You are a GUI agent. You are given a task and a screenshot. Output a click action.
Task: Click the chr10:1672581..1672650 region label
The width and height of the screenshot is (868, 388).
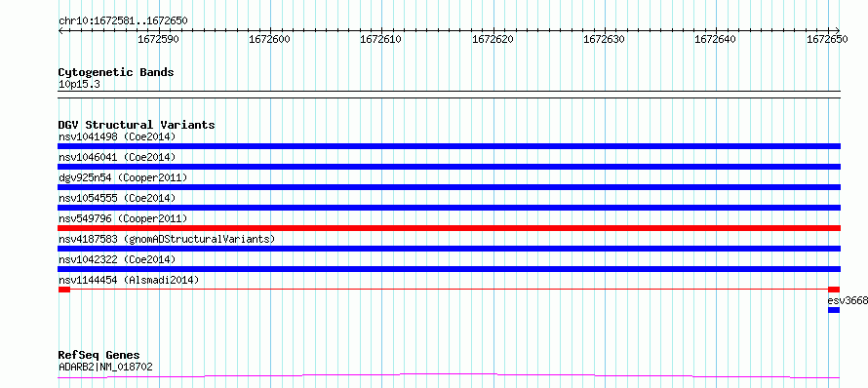(x=123, y=20)
